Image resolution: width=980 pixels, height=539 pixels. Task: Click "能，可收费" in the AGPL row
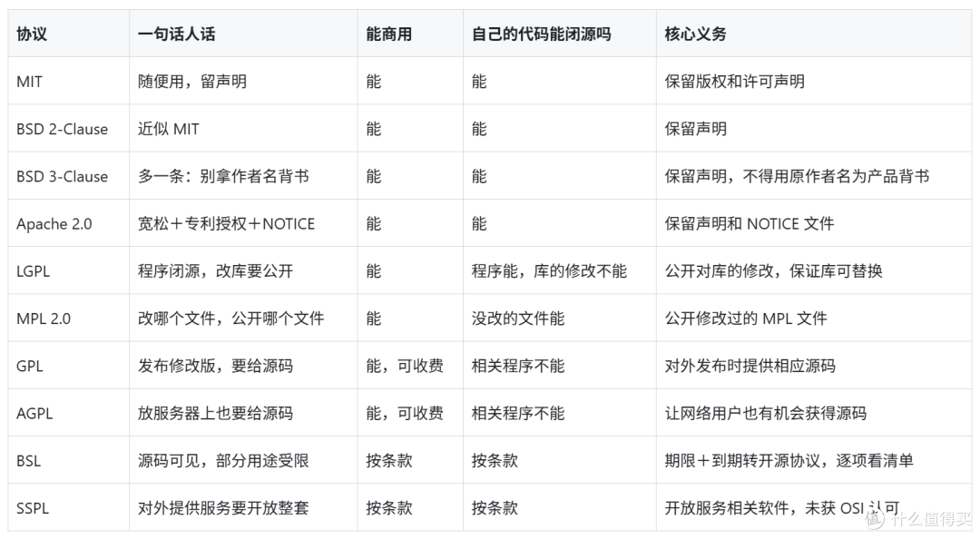tap(405, 413)
